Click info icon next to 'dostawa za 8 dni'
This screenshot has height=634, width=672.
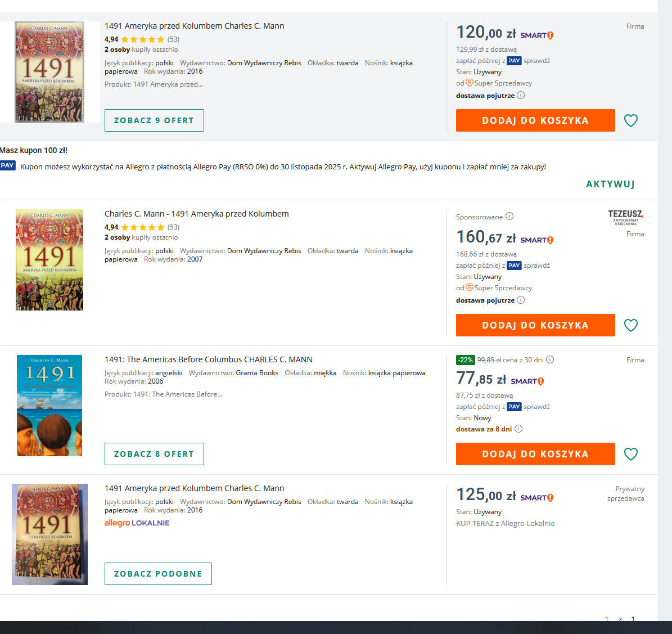click(x=518, y=429)
